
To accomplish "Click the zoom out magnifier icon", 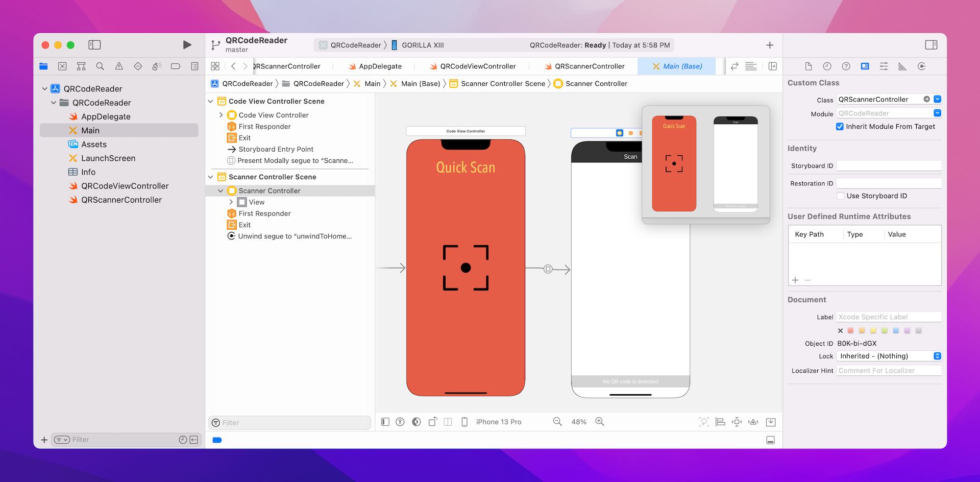I will [557, 422].
